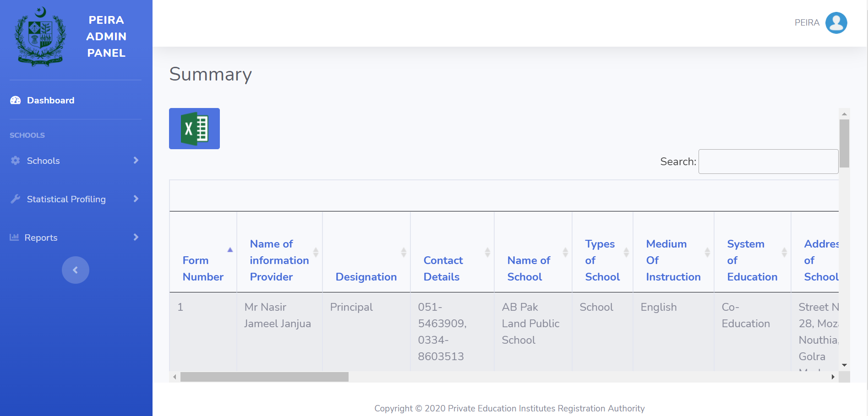Sort by Name of information Provider
The width and height of the screenshot is (868, 416).
point(279,260)
